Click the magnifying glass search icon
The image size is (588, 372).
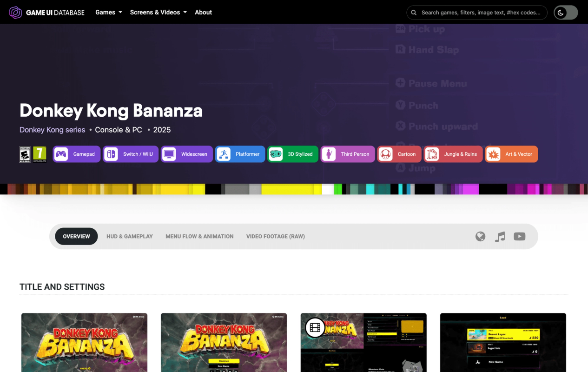click(x=414, y=13)
